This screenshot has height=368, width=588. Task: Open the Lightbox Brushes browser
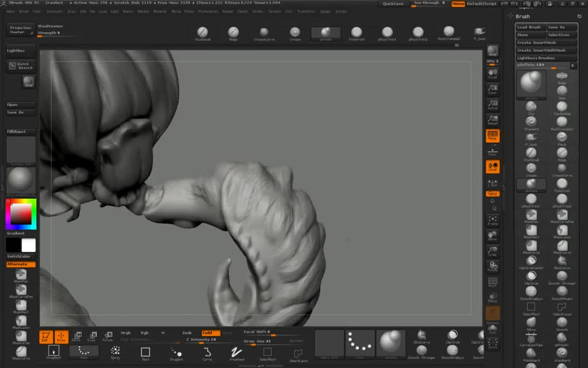(x=546, y=58)
